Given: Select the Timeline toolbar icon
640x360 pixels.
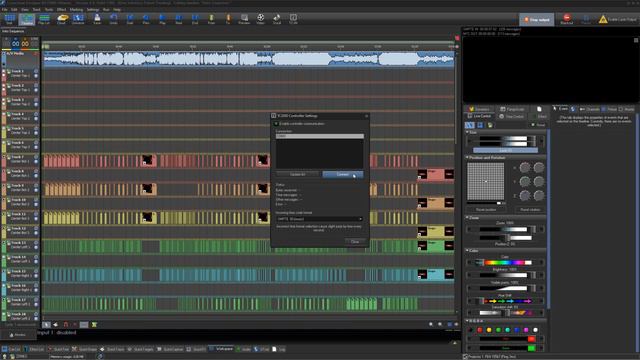Looking at the screenshot, I should pos(27,19).
